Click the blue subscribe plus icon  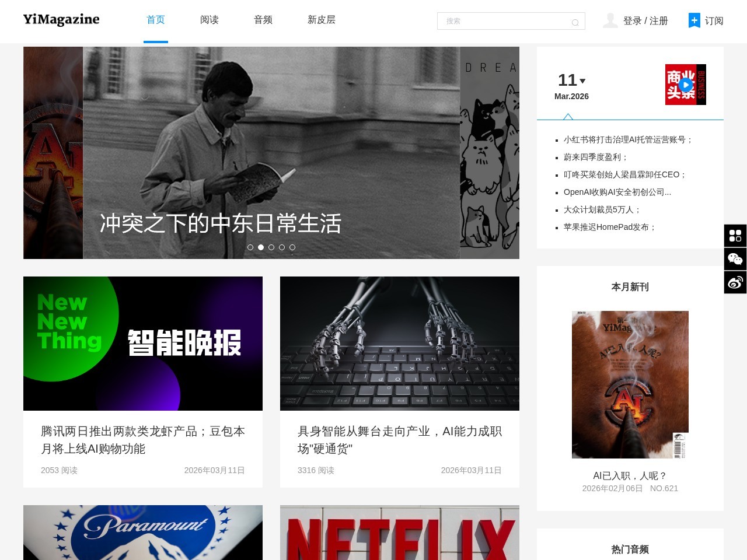694,20
